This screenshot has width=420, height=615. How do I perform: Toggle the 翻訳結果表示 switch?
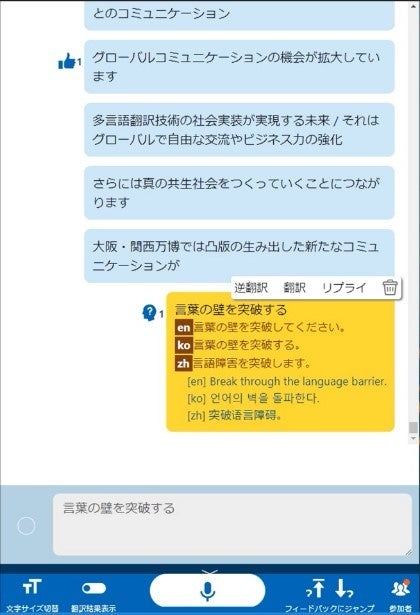(94, 588)
